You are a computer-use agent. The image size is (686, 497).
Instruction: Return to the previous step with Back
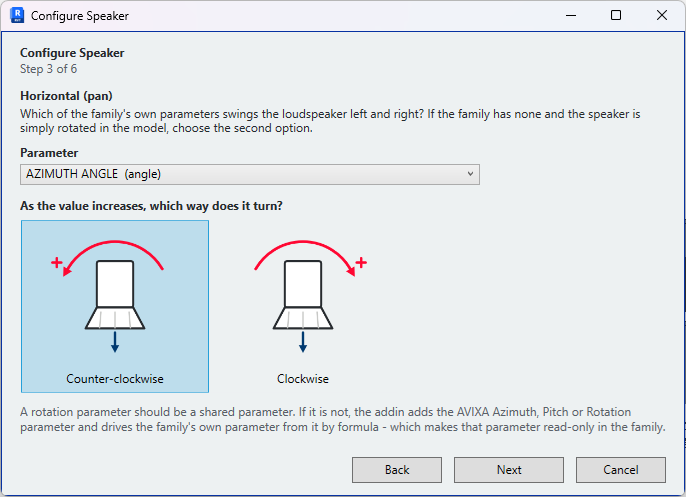(x=397, y=470)
